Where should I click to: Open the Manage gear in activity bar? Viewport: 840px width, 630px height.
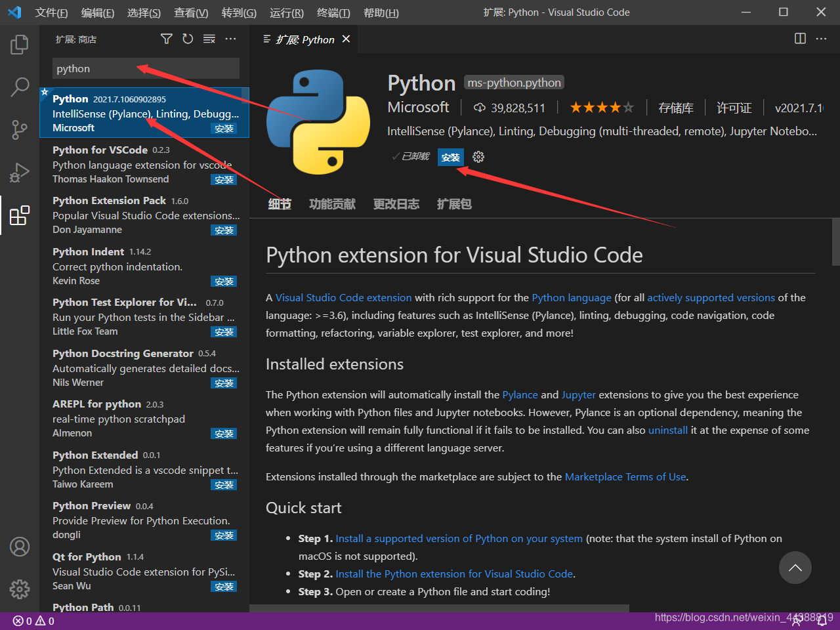(20, 589)
